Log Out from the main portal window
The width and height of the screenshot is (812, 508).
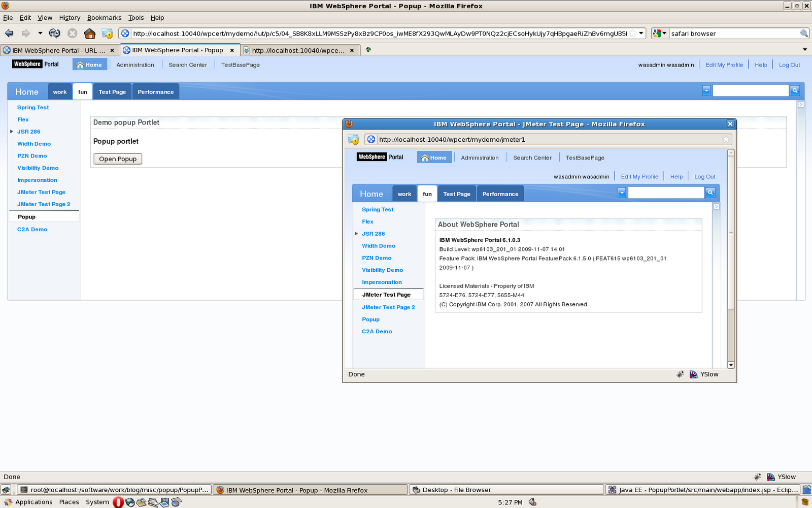(x=789, y=65)
